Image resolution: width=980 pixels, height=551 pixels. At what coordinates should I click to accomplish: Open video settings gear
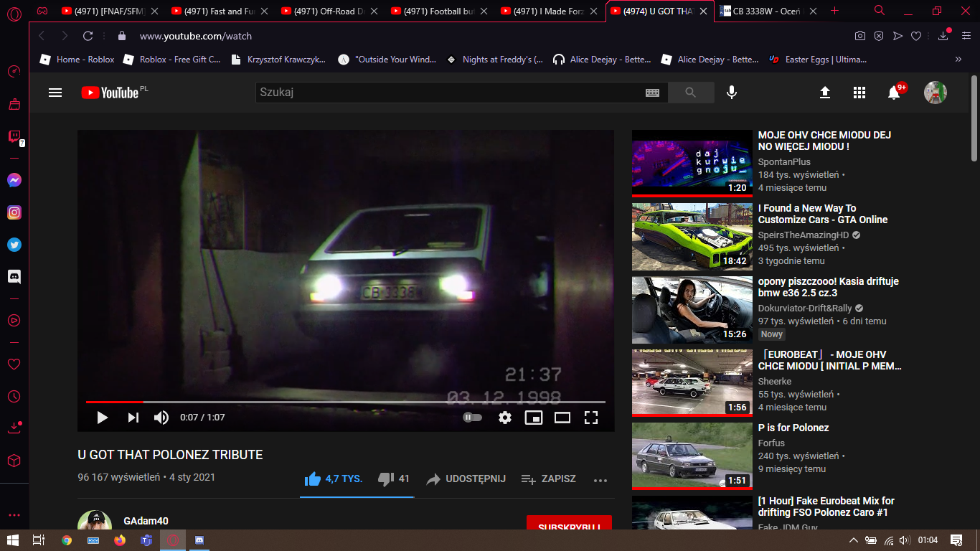[x=505, y=418]
